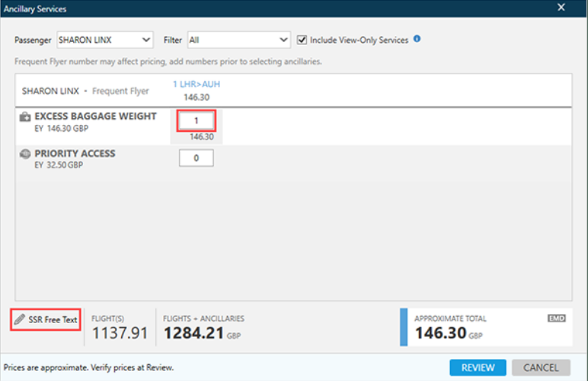The image size is (588, 381).
Task: Click the EMD badge in the total panel
Action: click(557, 318)
